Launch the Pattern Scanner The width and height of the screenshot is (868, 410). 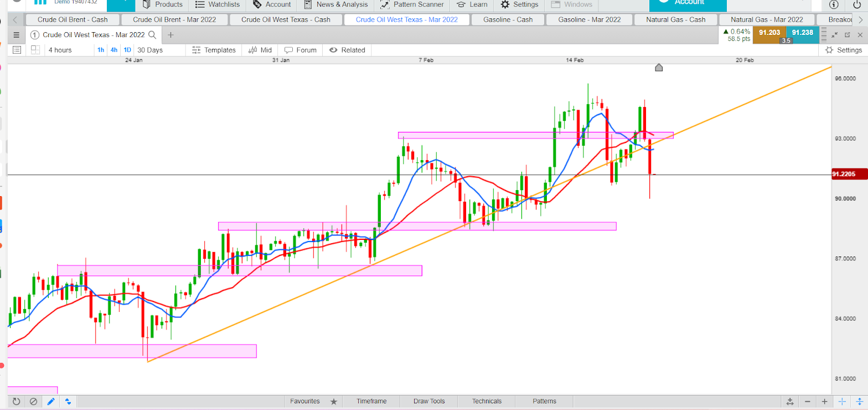(412, 4)
